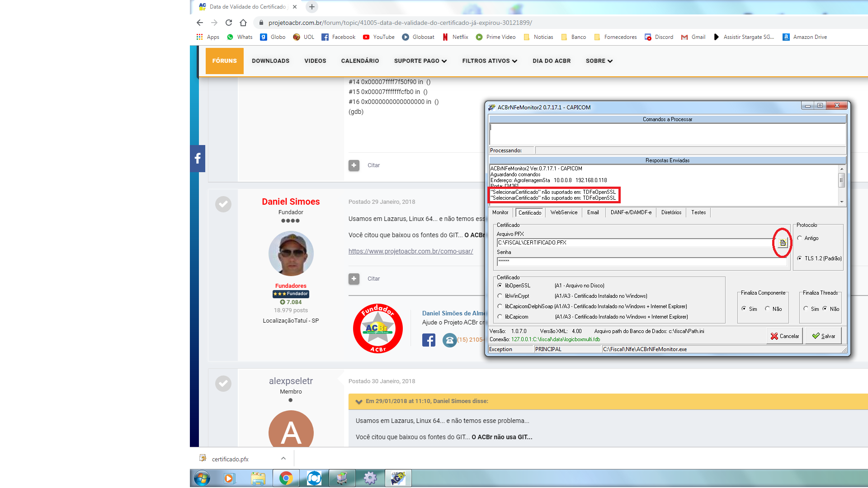Click plus icon beside first Citar
Viewport: 868px width, 488px height.
click(354, 165)
